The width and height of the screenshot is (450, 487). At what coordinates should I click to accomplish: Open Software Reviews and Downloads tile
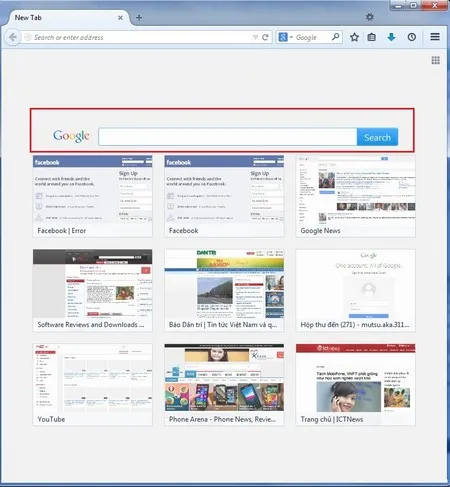pyautogui.click(x=92, y=290)
